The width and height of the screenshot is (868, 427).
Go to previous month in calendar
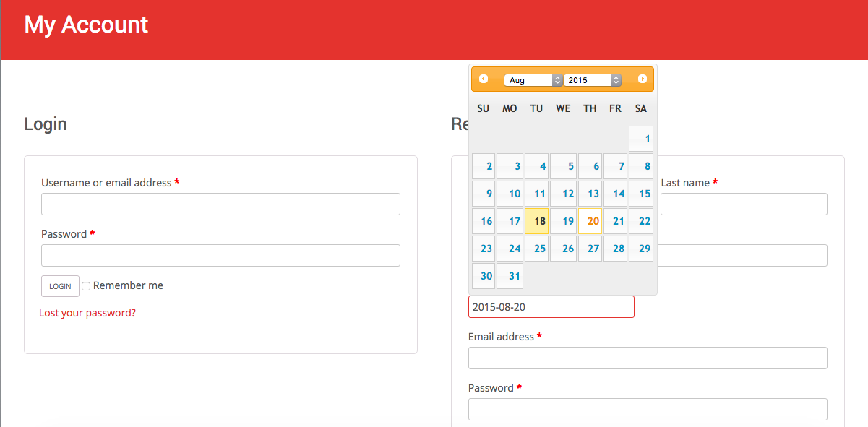tap(484, 79)
